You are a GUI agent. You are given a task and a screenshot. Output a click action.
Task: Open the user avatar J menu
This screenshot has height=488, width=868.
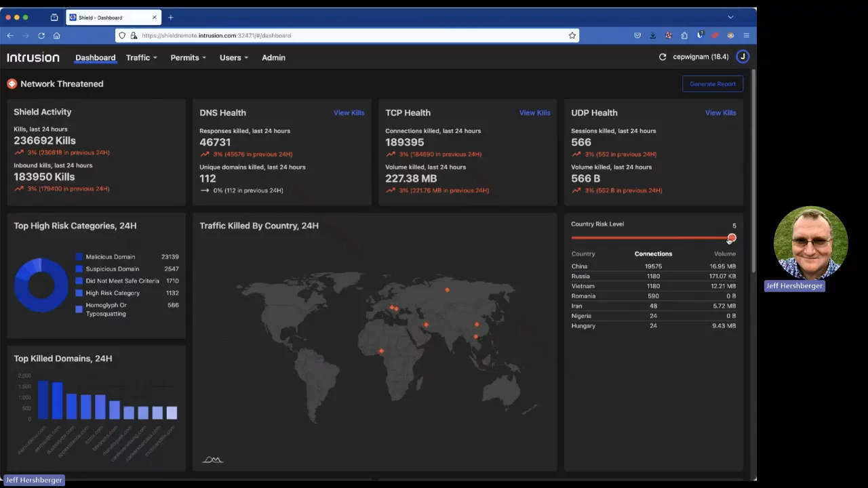click(743, 57)
